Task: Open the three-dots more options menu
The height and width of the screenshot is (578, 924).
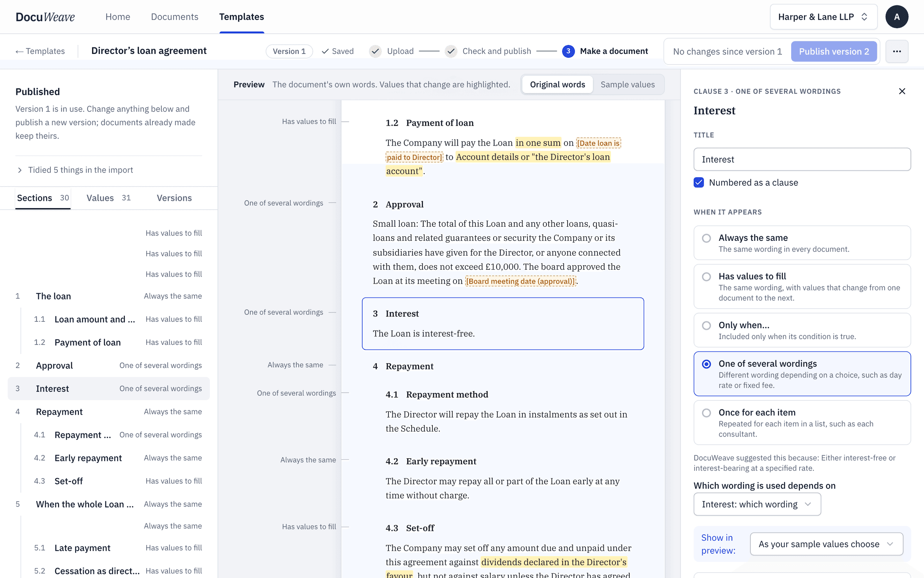Action: [897, 51]
